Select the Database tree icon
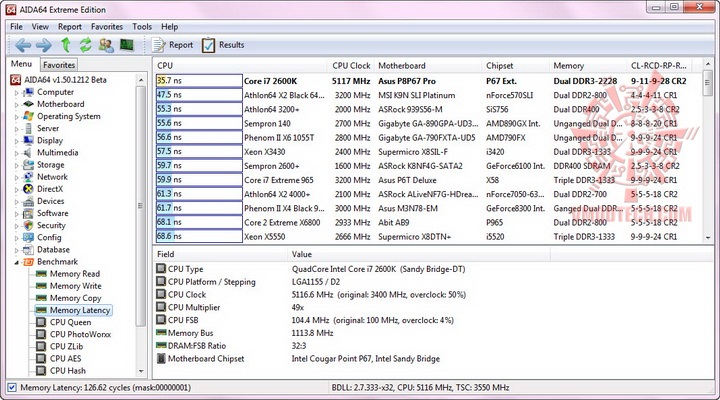720x400 pixels. (x=28, y=250)
